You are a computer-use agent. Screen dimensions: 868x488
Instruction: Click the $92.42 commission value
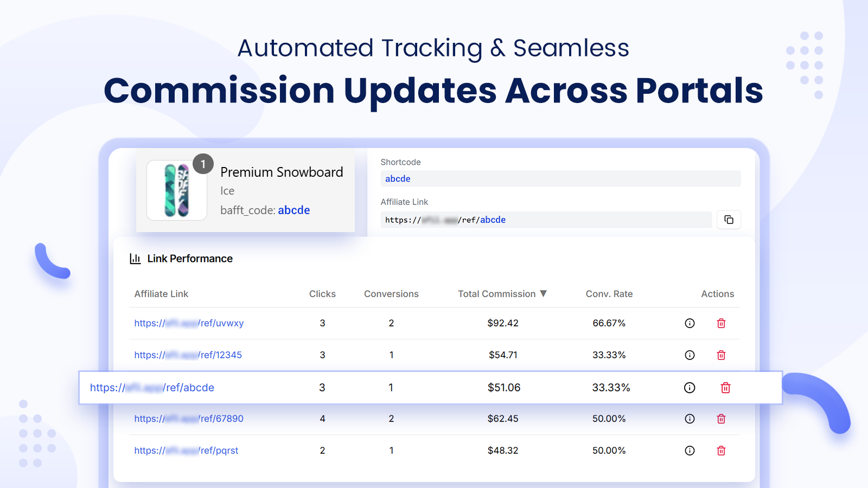point(503,323)
